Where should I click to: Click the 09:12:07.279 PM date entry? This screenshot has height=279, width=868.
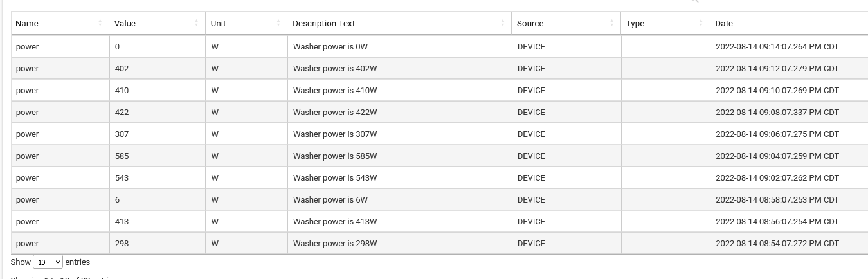pos(777,69)
